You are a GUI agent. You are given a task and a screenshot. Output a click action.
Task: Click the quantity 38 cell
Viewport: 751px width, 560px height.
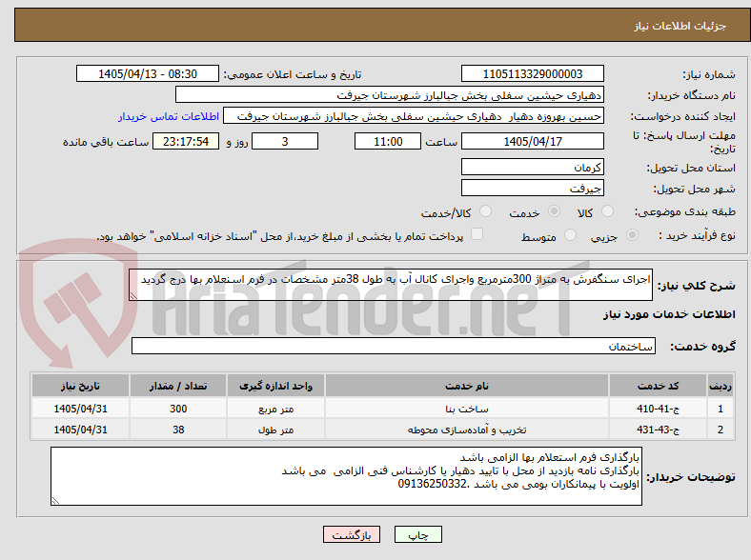[x=178, y=430]
